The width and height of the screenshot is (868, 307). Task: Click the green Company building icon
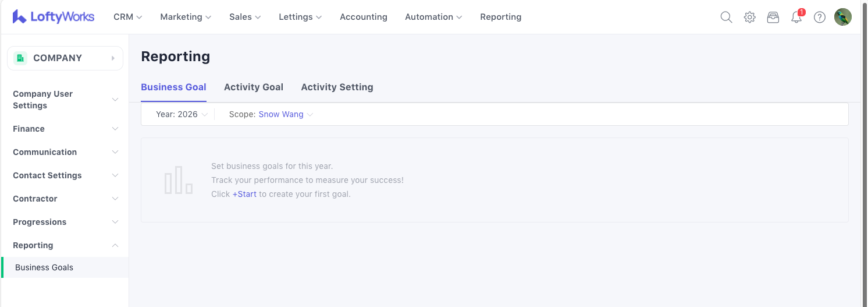pos(20,58)
